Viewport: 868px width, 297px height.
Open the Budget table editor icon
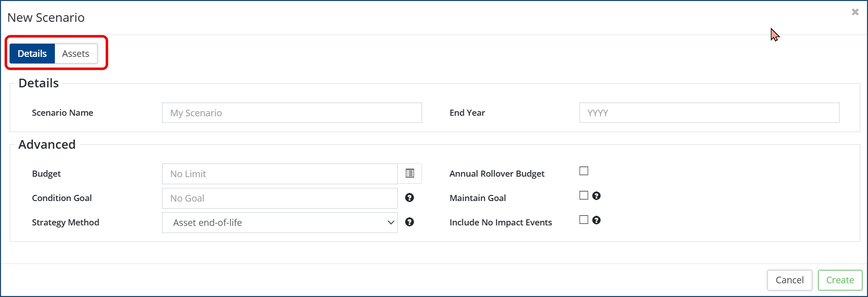point(410,174)
